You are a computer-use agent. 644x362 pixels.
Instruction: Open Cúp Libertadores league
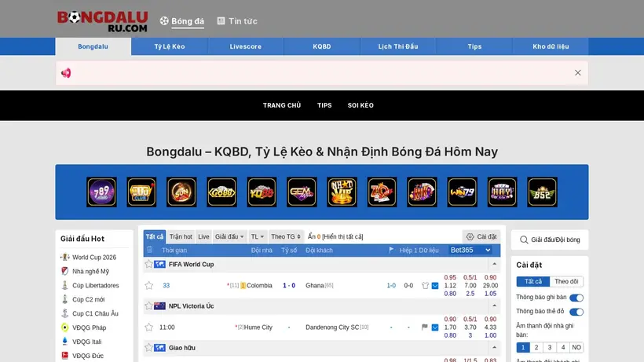click(x=95, y=285)
